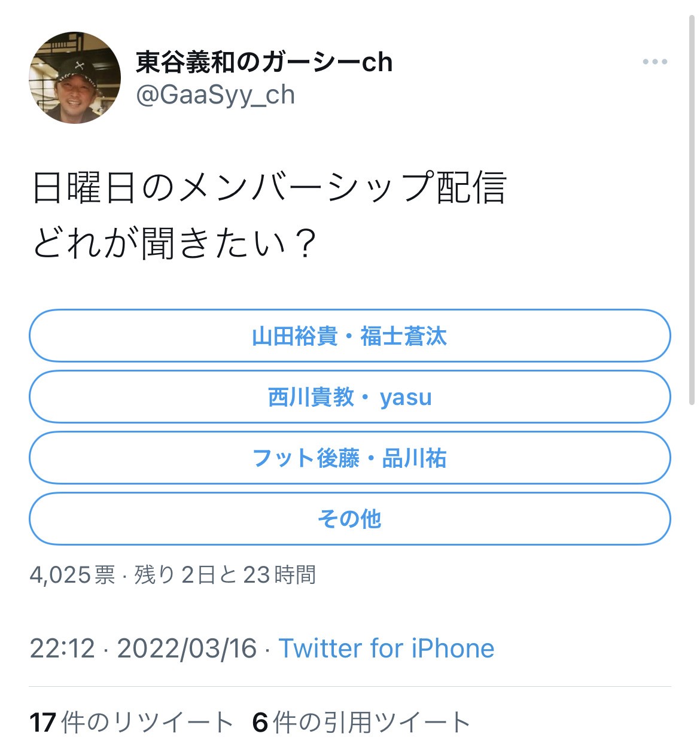Viewport: 700px width, 752px height.
Task: Click the tweet text 日曜日のメンバーシップ配信
Action: (269, 187)
